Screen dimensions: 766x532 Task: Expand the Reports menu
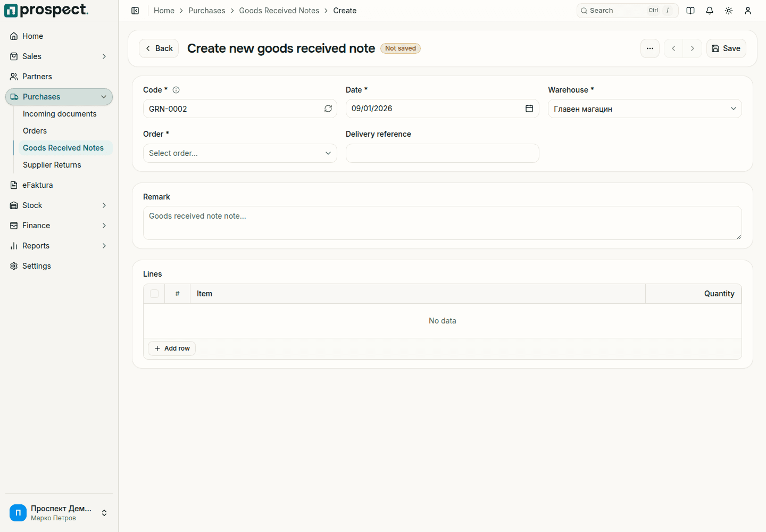(59, 246)
